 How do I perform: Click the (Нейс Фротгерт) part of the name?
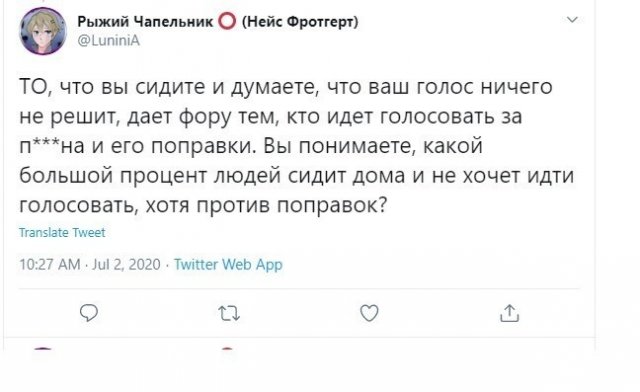tap(300, 21)
